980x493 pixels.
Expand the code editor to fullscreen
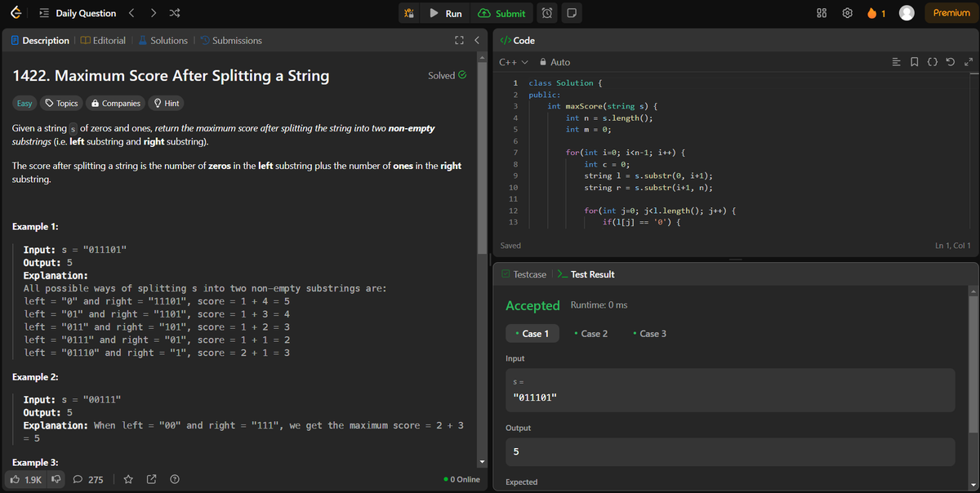click(969, 61)
